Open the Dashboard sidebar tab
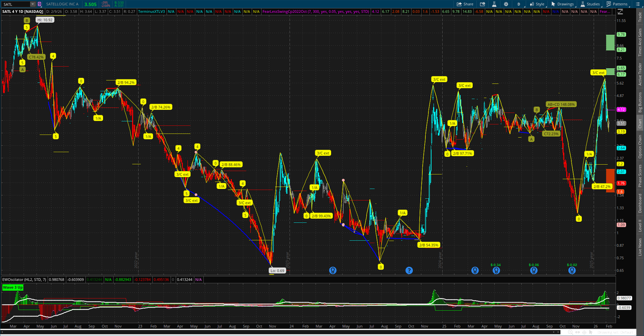Viewport: 644px width, 336px height. 639,202
